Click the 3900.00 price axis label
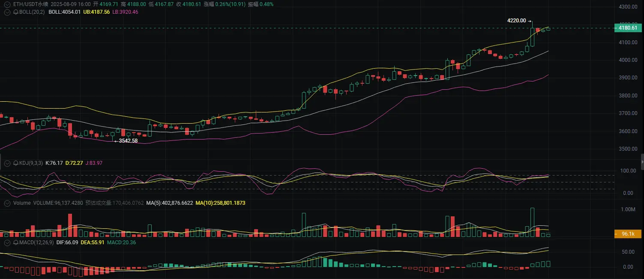Screen dimensions: 644x279 click(x=628, y=78)
